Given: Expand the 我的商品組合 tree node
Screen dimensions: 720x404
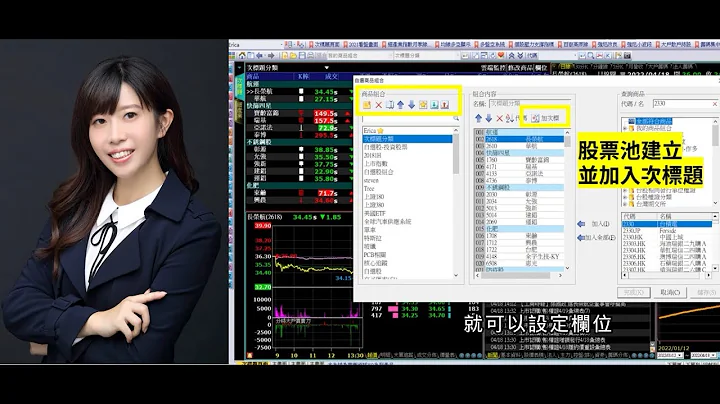Looking at the screenshot, I should pyautogui.click(x=625, y=129).
